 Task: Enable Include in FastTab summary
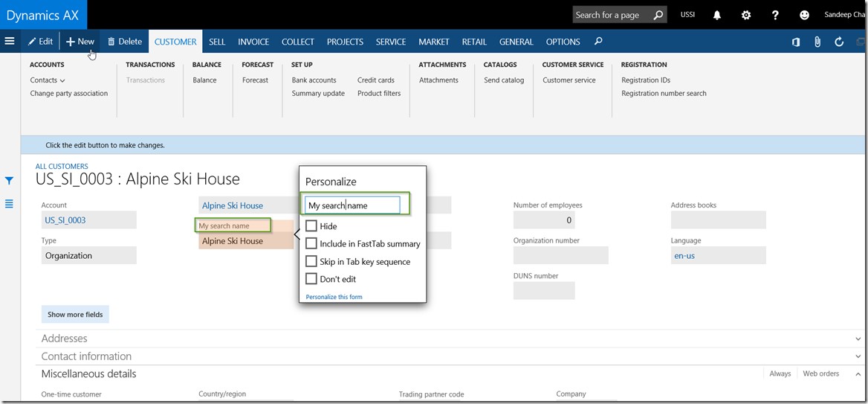(x=311, y=243)
